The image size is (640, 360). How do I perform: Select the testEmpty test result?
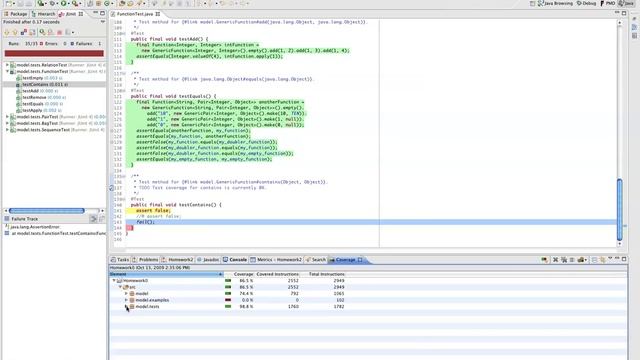click(40, 78)
